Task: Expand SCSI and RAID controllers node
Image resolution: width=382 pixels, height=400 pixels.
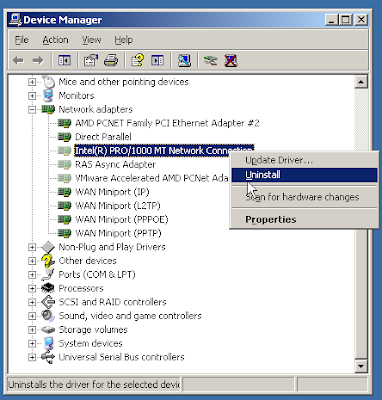Action: [x=32, y=302]
